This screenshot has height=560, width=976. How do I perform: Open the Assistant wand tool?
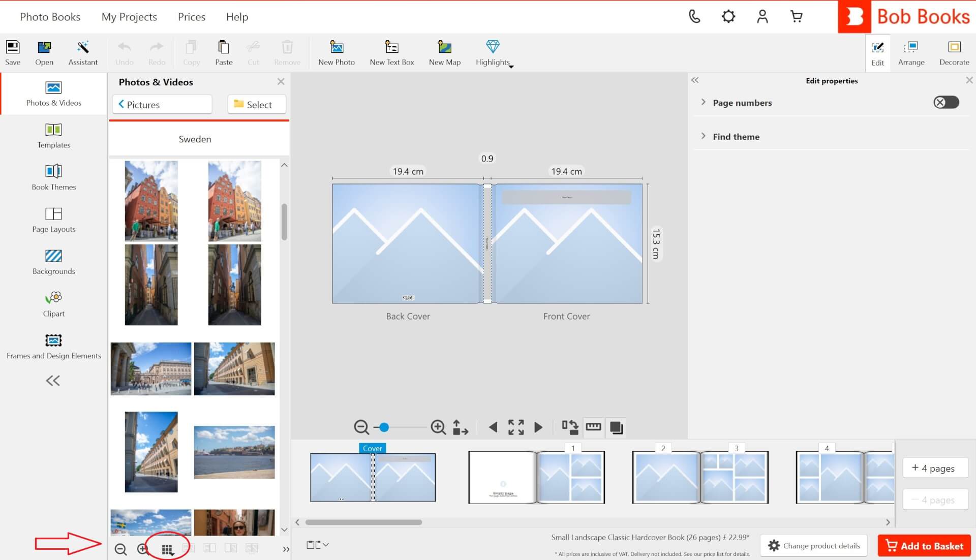click(83, 53)
